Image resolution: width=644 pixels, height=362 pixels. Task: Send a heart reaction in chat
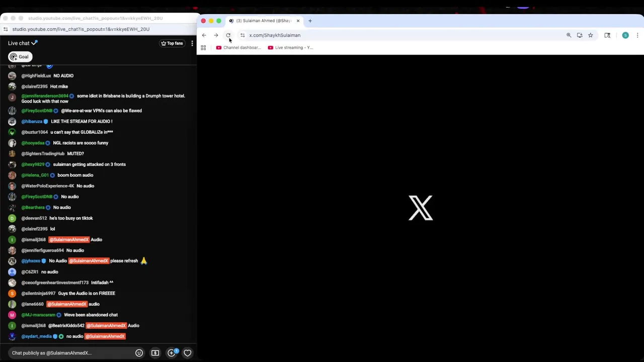tap(188, 353)
